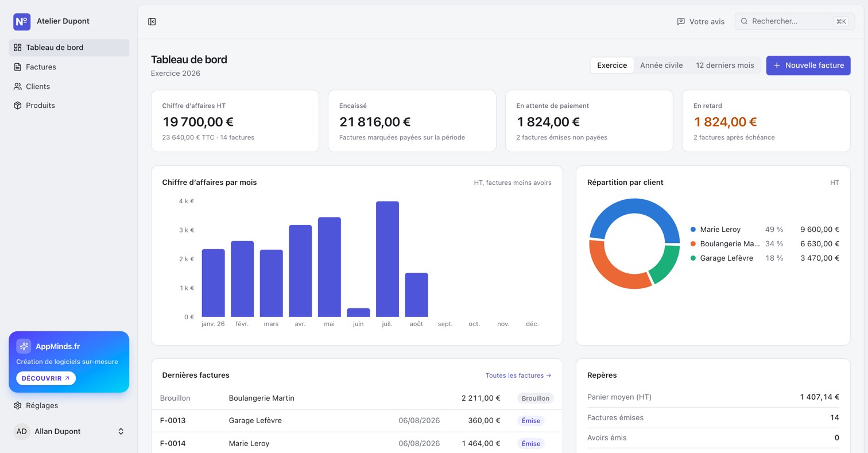
Task: Click the DÉCOUVRIR button
Action: [46, 378]
